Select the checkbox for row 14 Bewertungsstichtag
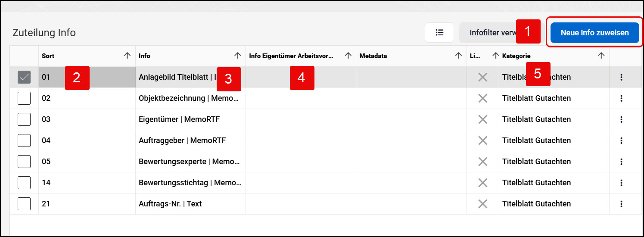Image resolution: width=644 pixels, height=237 pixels. pyautogui.click(x=24, y=183)
